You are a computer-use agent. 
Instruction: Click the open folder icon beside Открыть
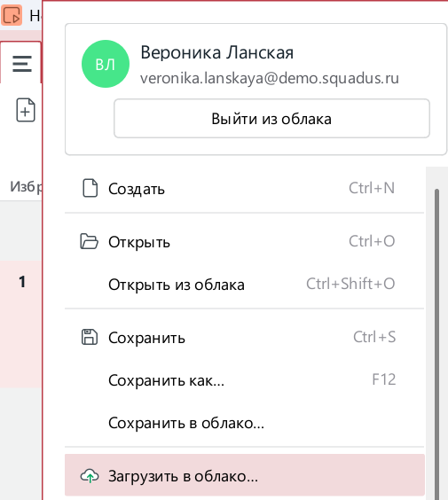[x=89, y=241]
